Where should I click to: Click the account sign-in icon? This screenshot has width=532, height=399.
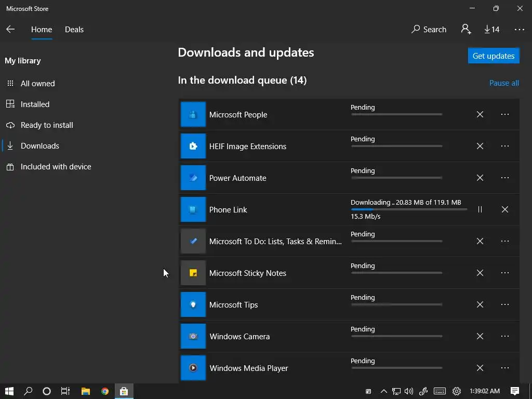466,29
